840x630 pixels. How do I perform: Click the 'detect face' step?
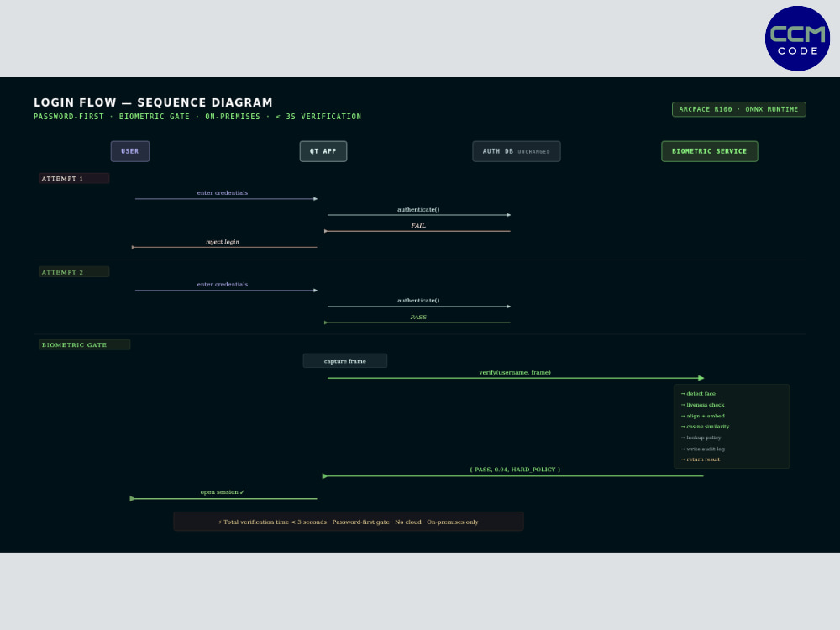coord(698,394)
